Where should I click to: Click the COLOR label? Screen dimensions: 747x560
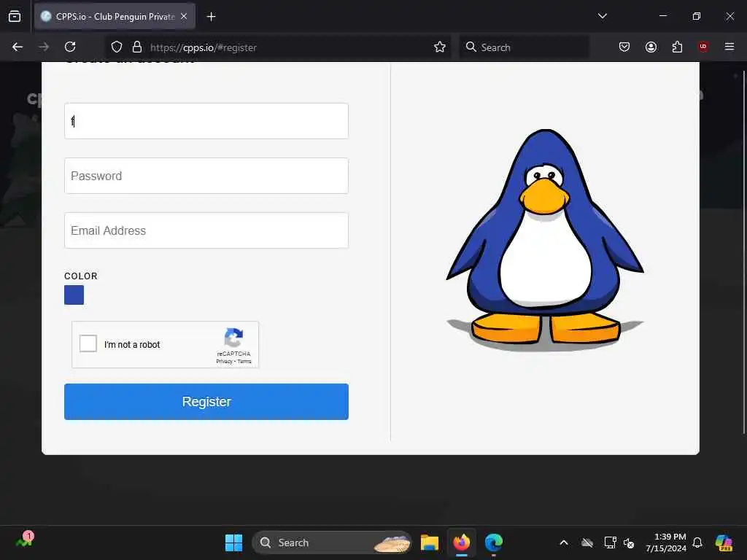[x=80, y=276]
